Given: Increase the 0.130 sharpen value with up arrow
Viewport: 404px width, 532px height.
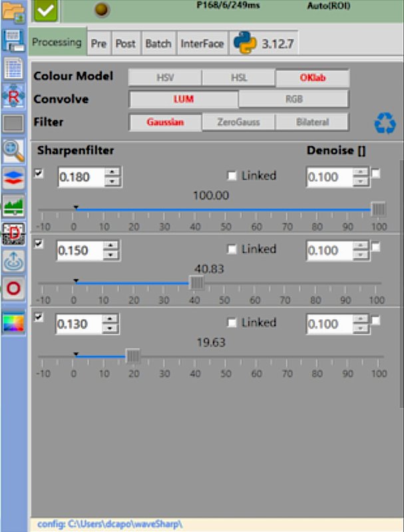Looking at the screenshot, I should [x=109, y=319].
